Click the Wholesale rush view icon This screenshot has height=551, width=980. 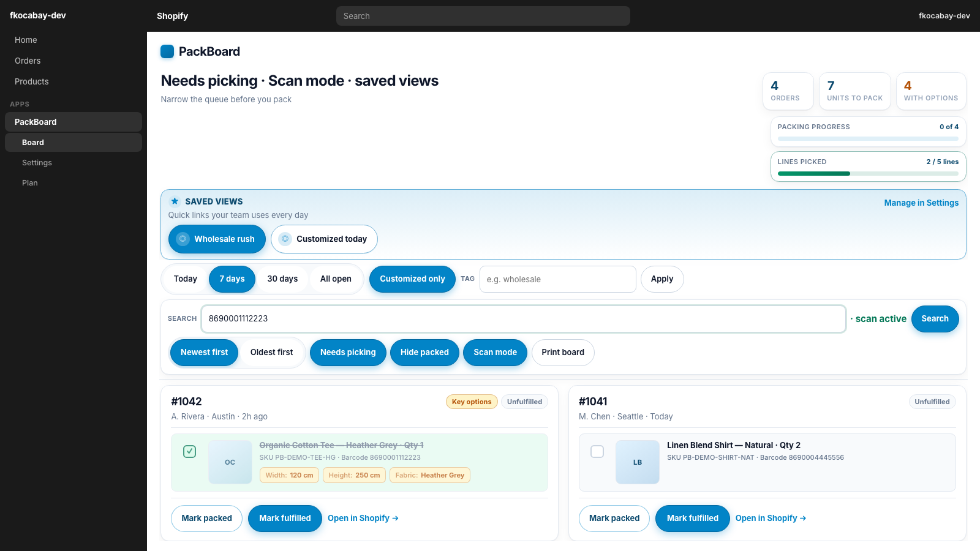click(183, 239)
